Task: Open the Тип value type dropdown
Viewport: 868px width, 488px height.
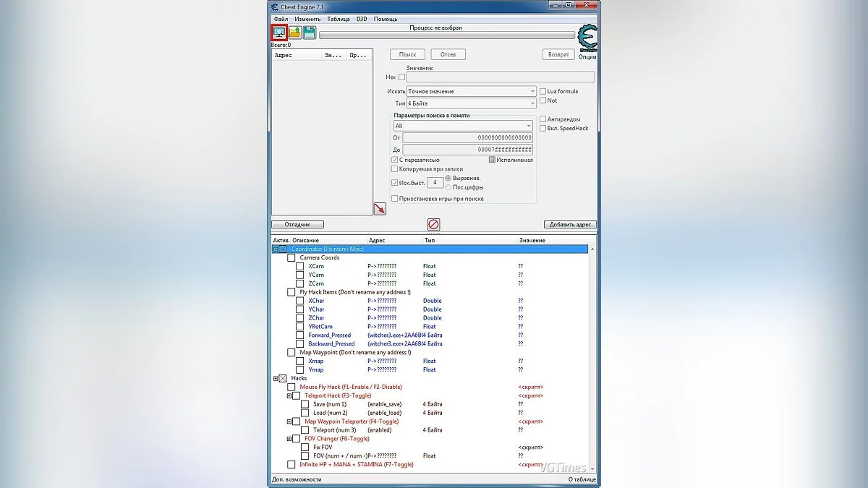Action: tap(471, 103)
